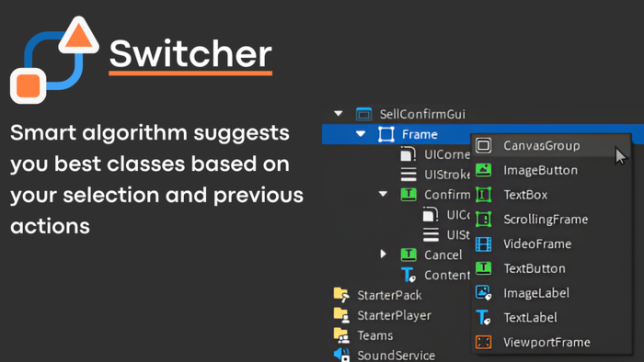Click the StarterPack folder icon
Screen dimensions: 644x362
(341, 295)
